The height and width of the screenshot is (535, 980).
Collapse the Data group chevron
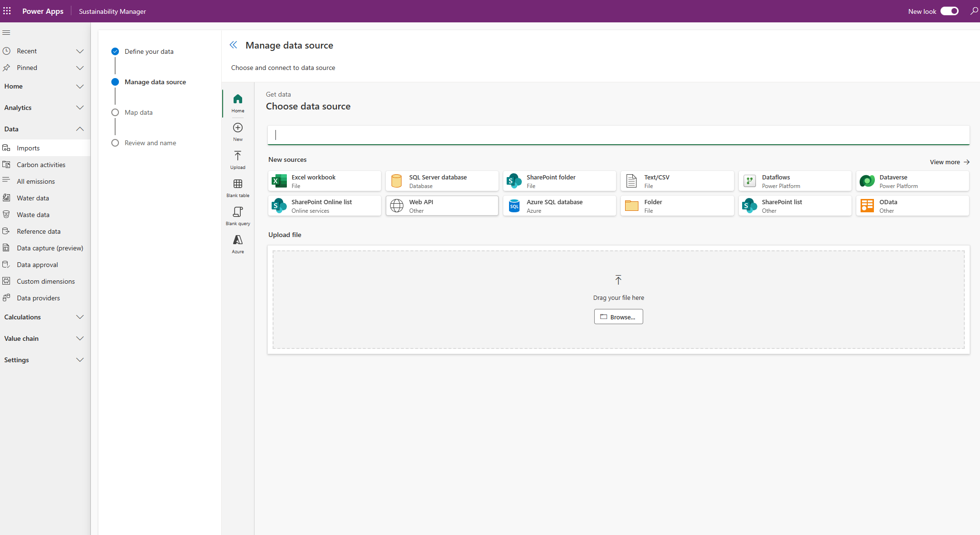(80, 129)
